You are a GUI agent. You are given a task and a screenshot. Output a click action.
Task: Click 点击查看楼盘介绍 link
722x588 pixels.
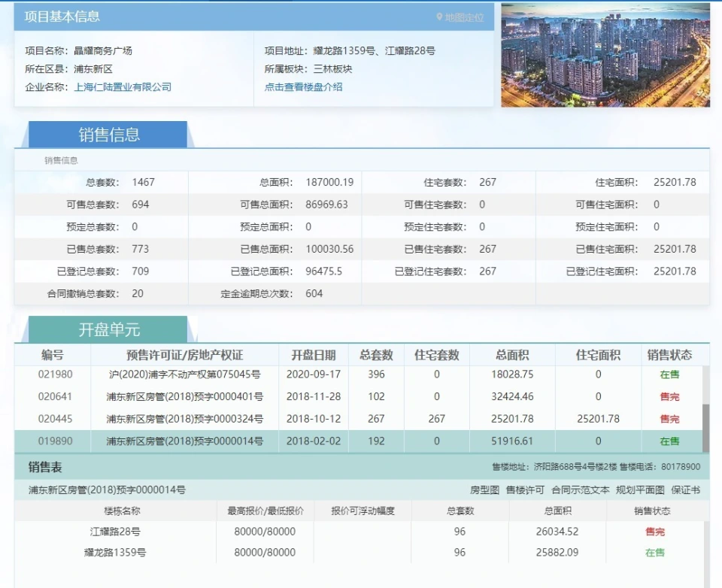tap(303, 87)
